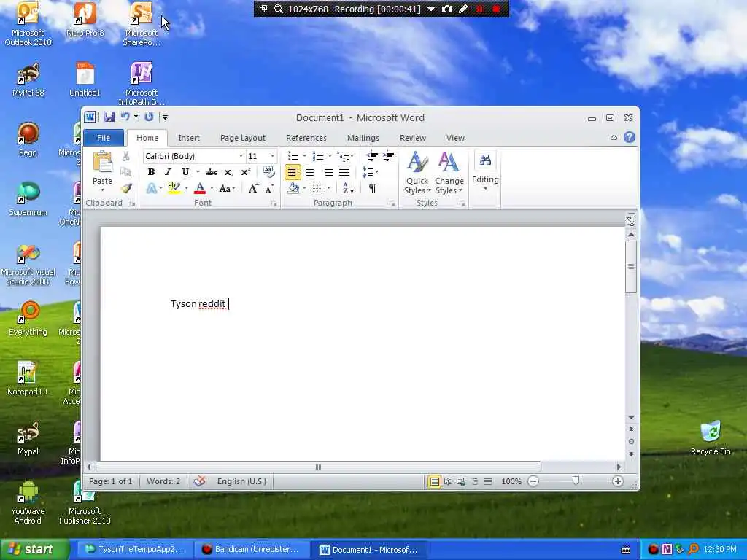The width and height of the screenshot is (747, 560).
Task: Open Text Effects glowing A icon
Action: point(152,188)
